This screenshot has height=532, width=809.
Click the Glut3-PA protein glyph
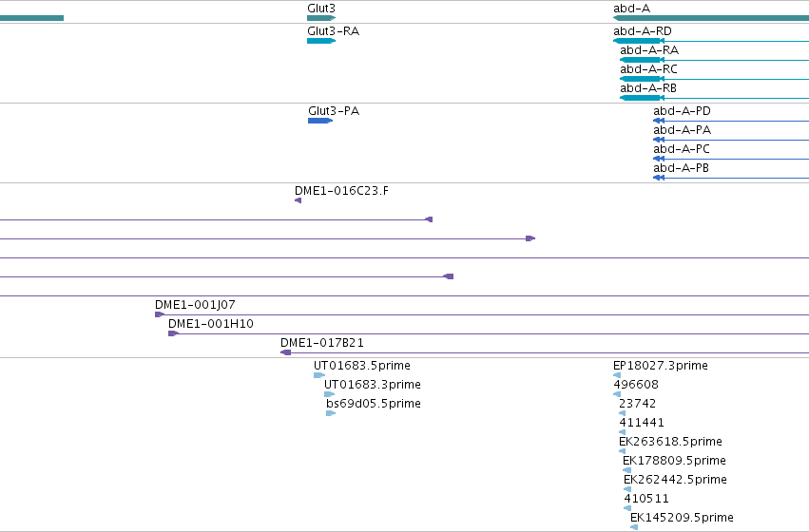click(319, 121)
